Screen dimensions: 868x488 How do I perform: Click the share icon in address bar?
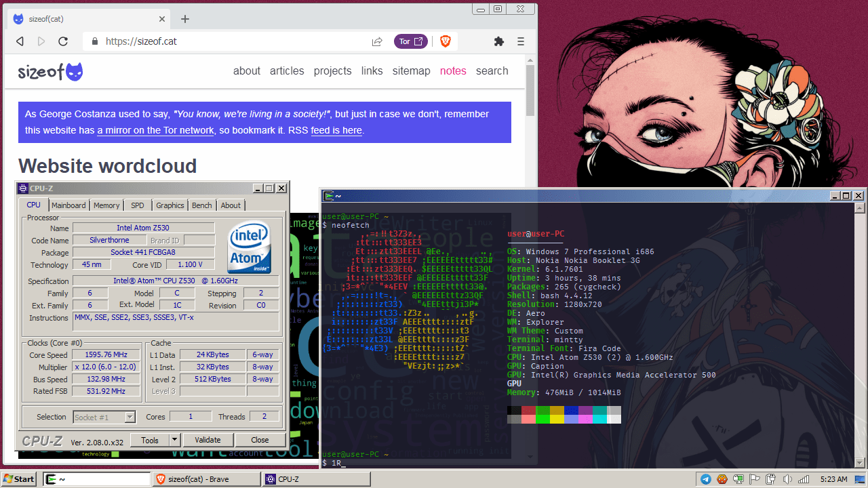point(377,41)
